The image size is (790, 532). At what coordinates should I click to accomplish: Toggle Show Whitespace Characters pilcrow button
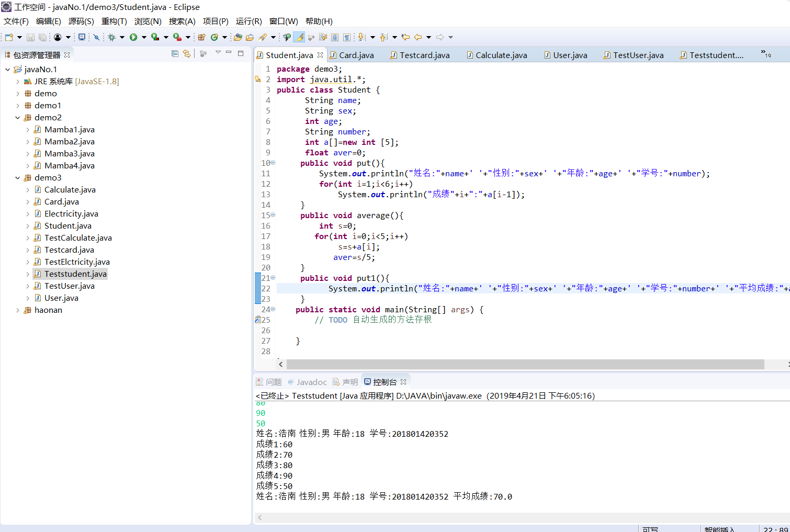(x=347, y=37)
